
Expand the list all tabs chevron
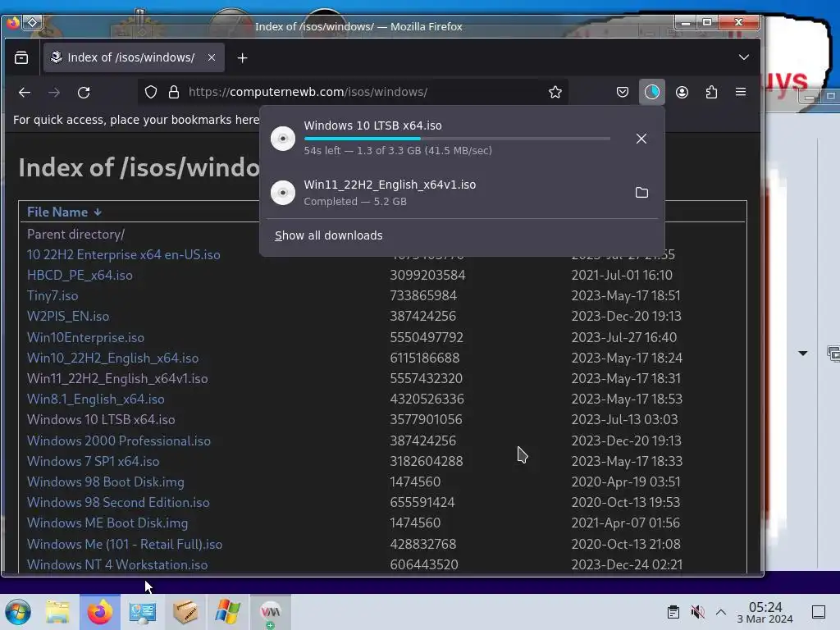[743, 57]
